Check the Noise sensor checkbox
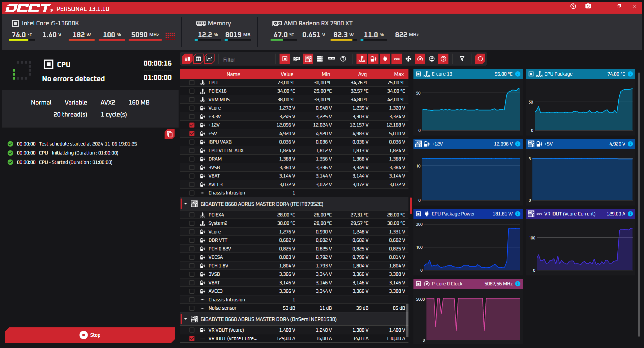 [x=192, y=308]
